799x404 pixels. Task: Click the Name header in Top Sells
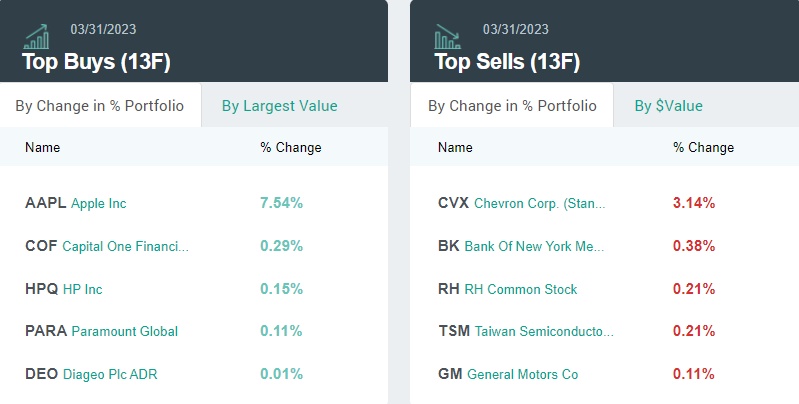455,148
